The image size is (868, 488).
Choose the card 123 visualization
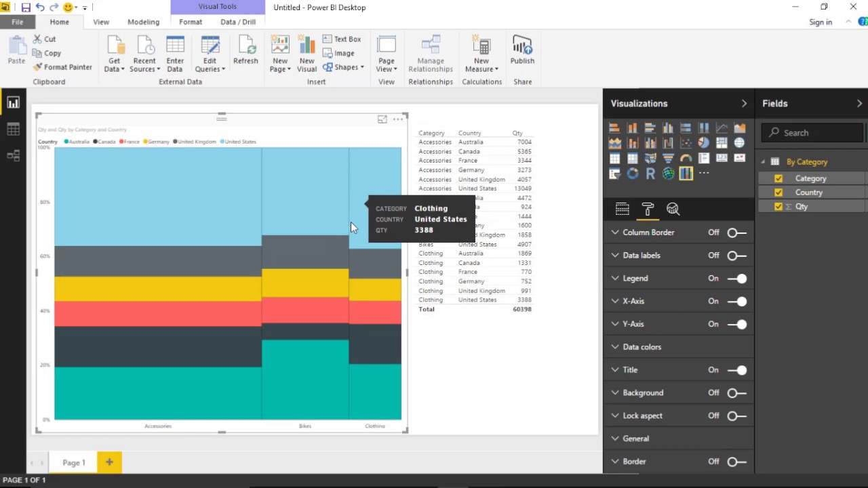pos(722,159)
